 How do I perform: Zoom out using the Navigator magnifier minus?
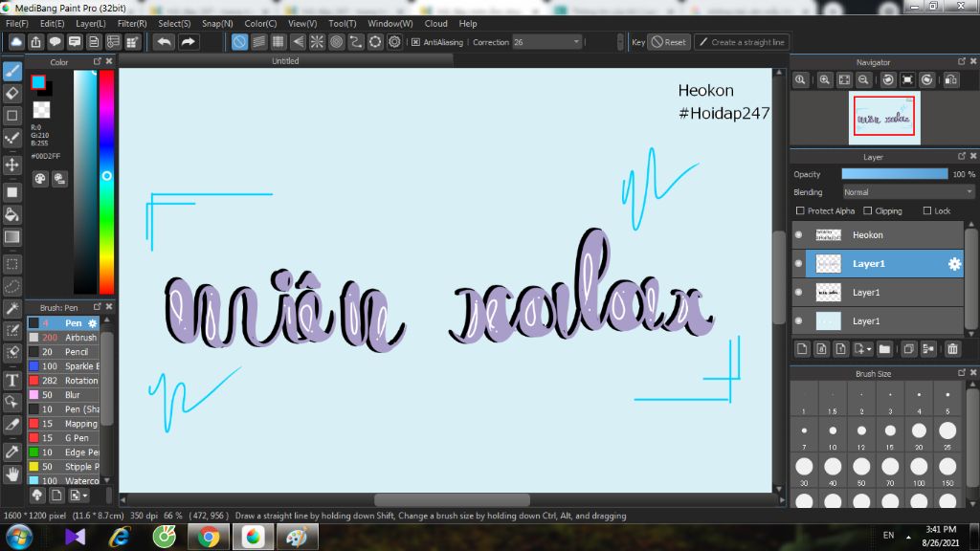[x=863, y=80]
